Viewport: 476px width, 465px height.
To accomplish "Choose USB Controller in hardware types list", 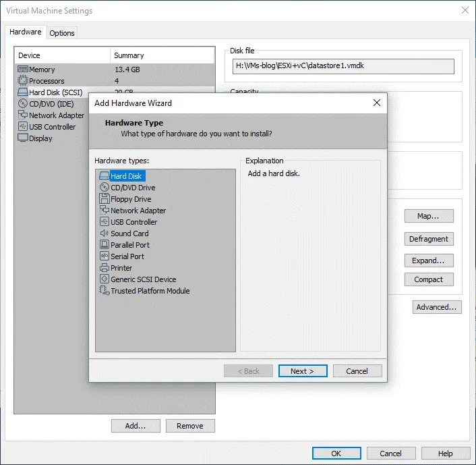I will point(133,222).
